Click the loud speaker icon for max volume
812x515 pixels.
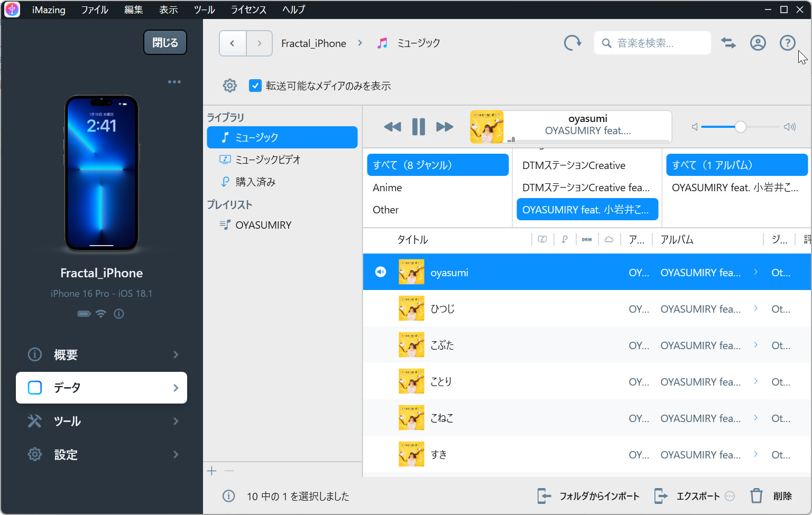point(790,127)
